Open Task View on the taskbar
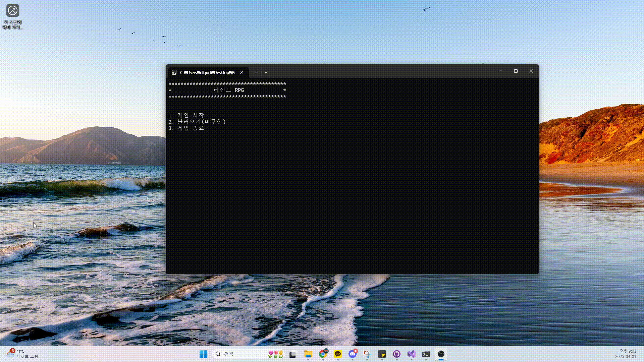The image size is (644, 362). tap(292, 354)
